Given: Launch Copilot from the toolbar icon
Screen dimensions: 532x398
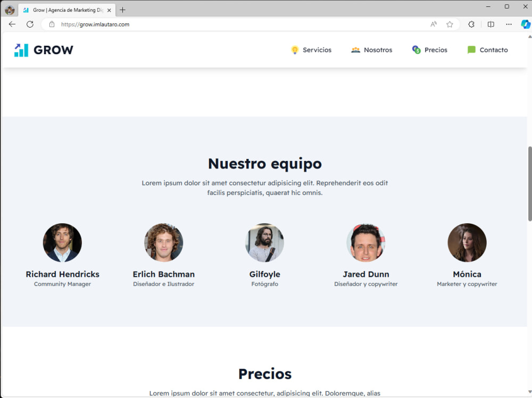Looking at the screenshot, I should pos(526,24).
